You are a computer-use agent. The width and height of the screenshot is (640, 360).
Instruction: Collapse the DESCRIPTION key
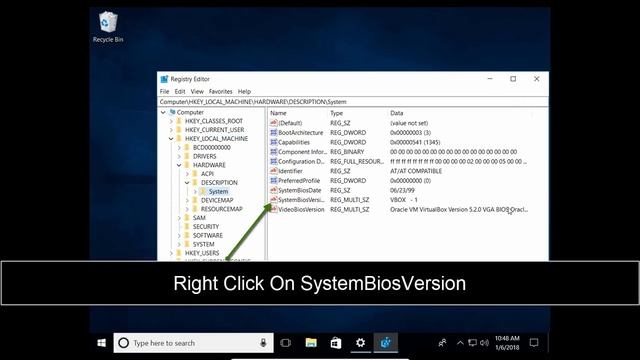(187, 182)
